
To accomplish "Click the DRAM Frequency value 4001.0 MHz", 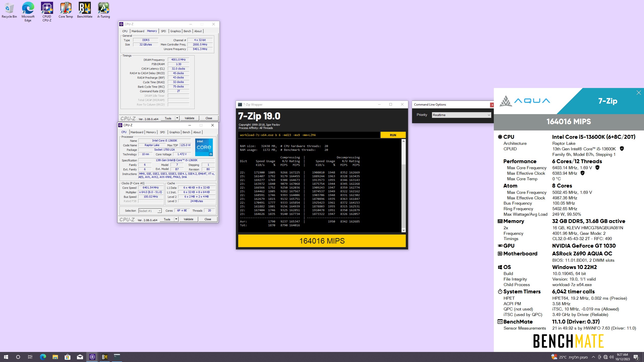I will tap(178, 60).
